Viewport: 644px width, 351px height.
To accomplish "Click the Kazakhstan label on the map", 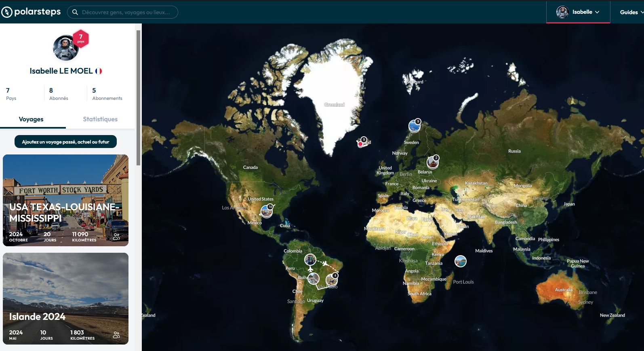I will [476, 183].
